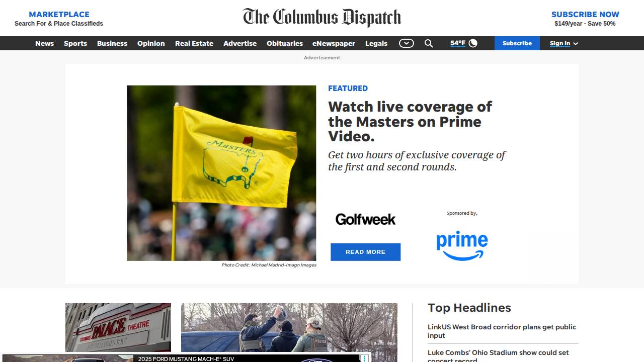The image size is (644, 362).
Task: Click the Read More button
Action: (x=366, y=252)
